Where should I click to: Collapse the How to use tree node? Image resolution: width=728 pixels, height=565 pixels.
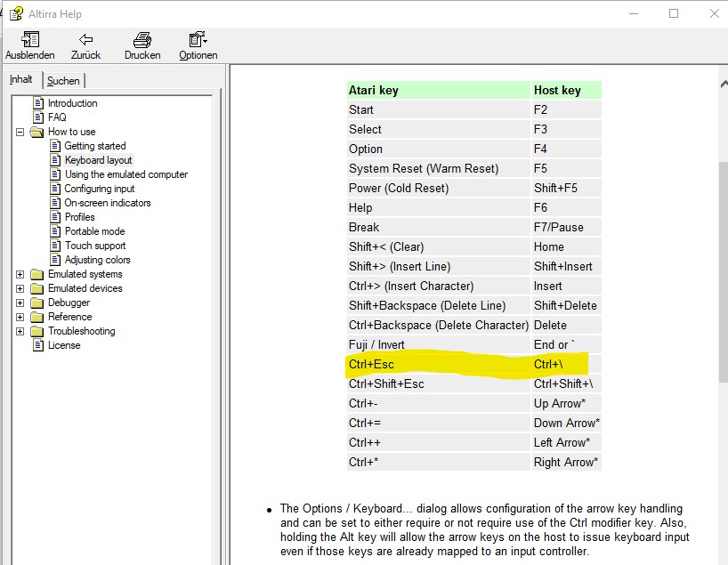point(20,132)
